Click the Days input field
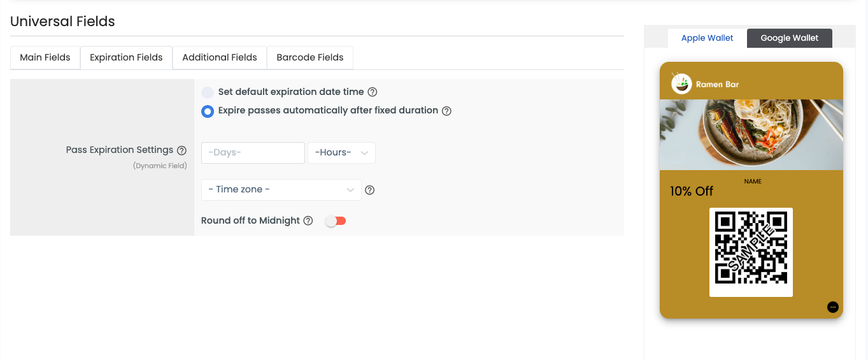The image size is (868, 360). (x=253, y=153)
